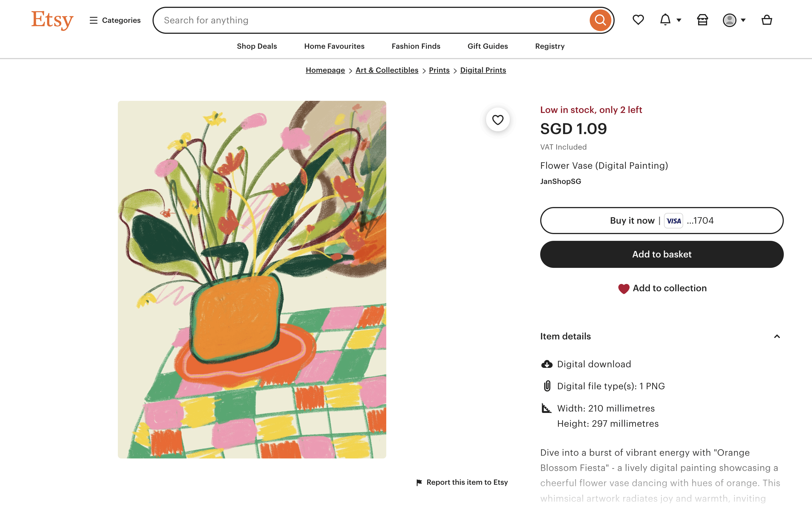
Task: Open the Categories menu
Action: point(115,20)
